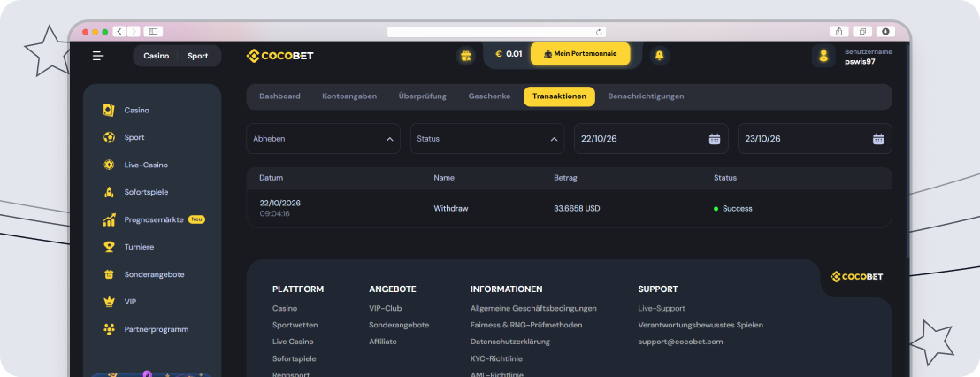This screenshot has height=377, width=980.
Task: Open the Benachrichtigungen tab
Action: tap(646, 96)
